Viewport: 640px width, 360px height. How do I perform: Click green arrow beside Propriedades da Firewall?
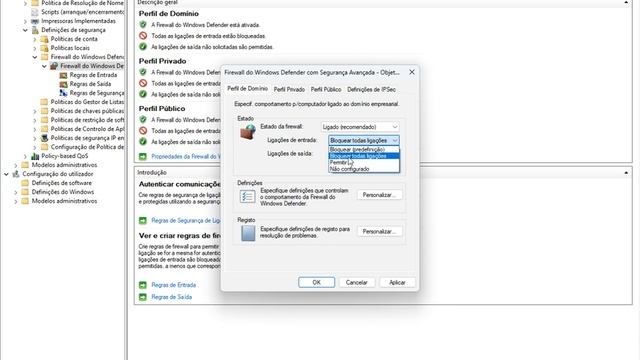pyautogui.click(x=142, y=156)
